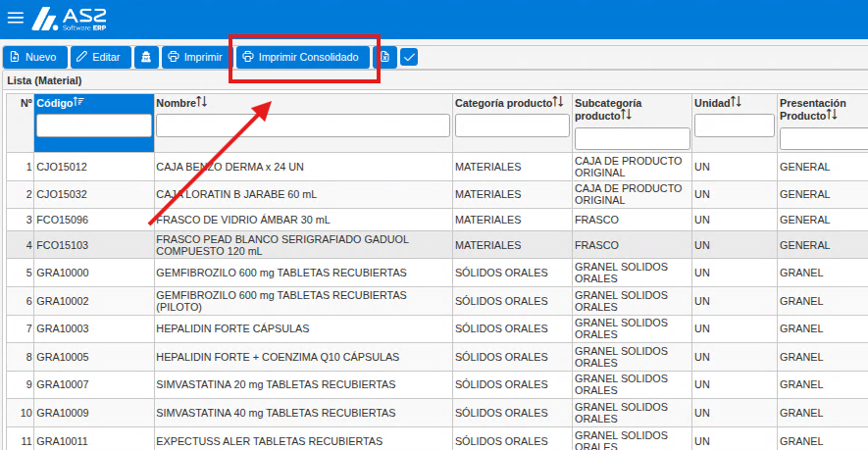868x450 pixels.
Task: Sort by Código column arrow
Action: tap(78, 102)
